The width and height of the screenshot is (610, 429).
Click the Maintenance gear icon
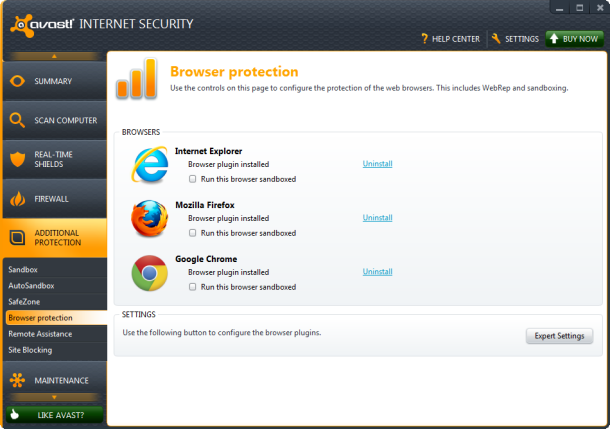pyautogui.click(x=17, y=380)
